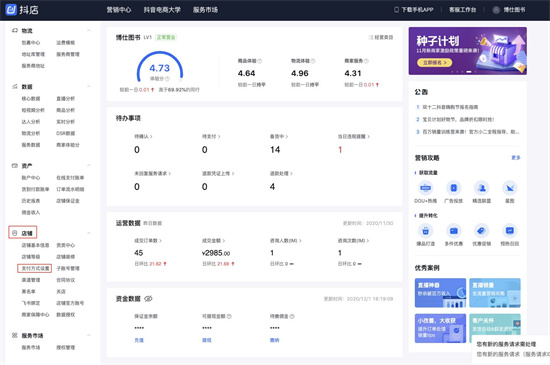The height and width of the screenshot is (365, 550).
Task: Click the 广告投放 ad placement icon
Action: [454, 188]
